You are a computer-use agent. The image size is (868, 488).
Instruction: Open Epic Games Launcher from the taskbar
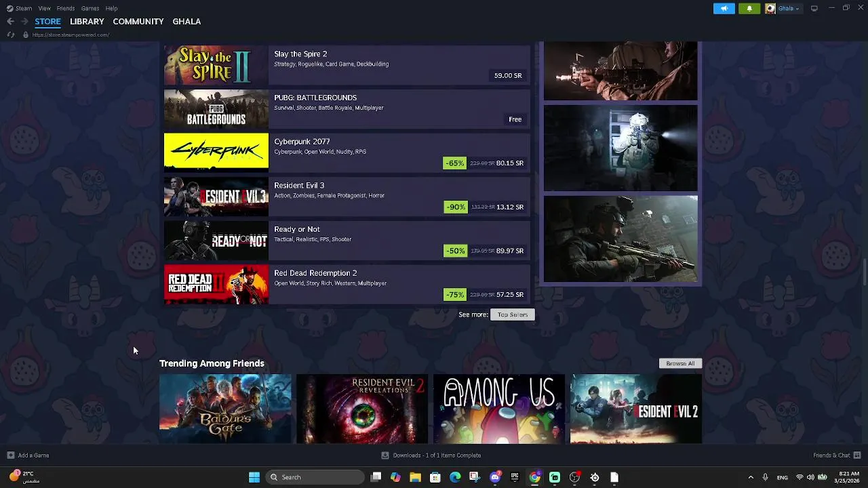[x=515, y=477]
